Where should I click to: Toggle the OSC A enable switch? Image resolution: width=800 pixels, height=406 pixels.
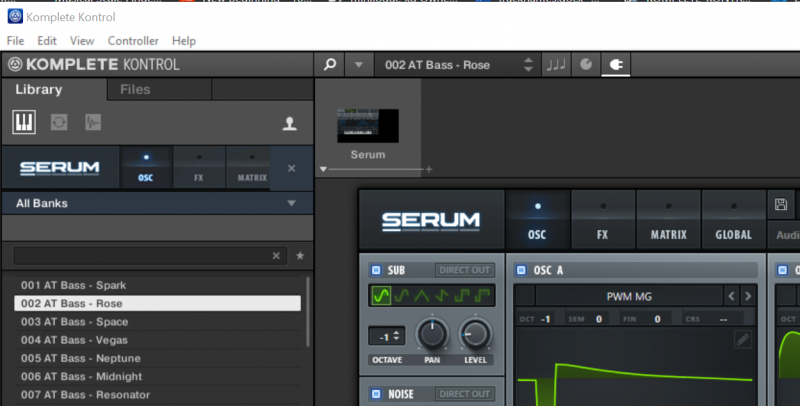coord(521,270)
